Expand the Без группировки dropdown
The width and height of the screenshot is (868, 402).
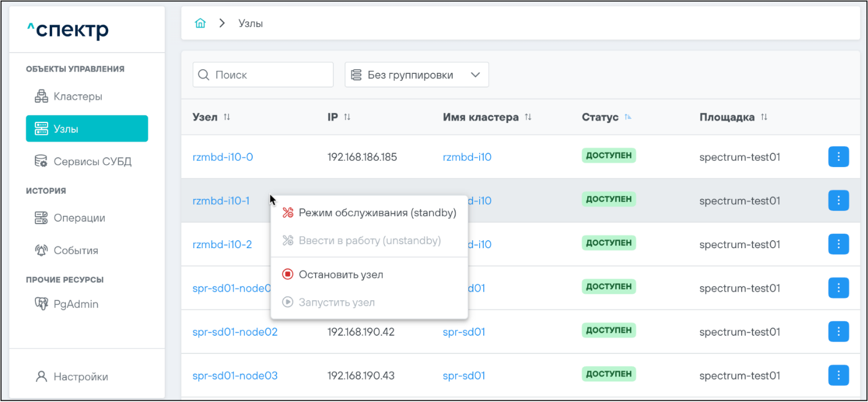(416, 75)
